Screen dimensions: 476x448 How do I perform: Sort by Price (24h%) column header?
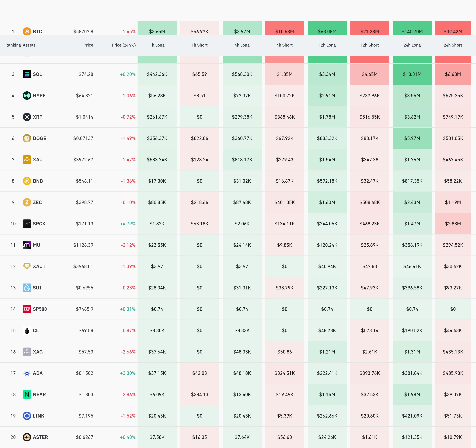click(124, 45)
